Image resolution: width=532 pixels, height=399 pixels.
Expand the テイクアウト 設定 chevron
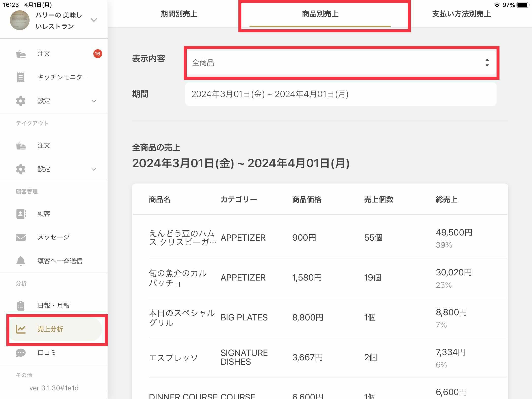coord(94,169)
